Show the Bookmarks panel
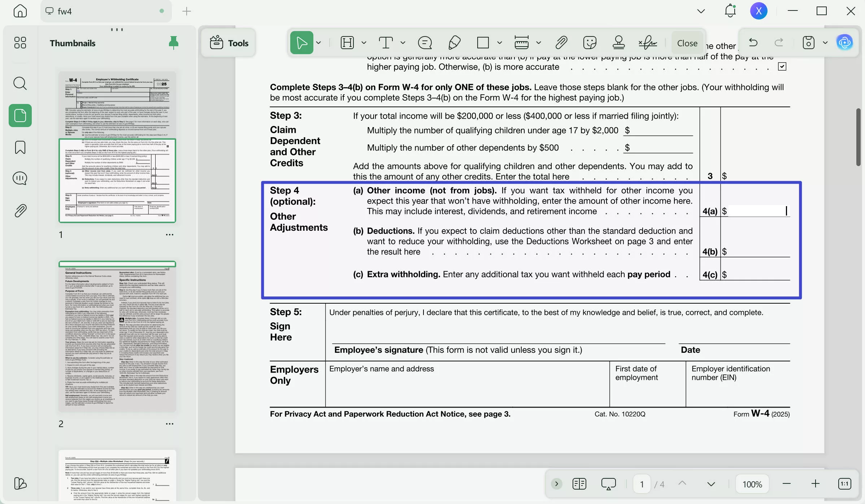The height and width of the screenshot is (504, 865). 20,147
